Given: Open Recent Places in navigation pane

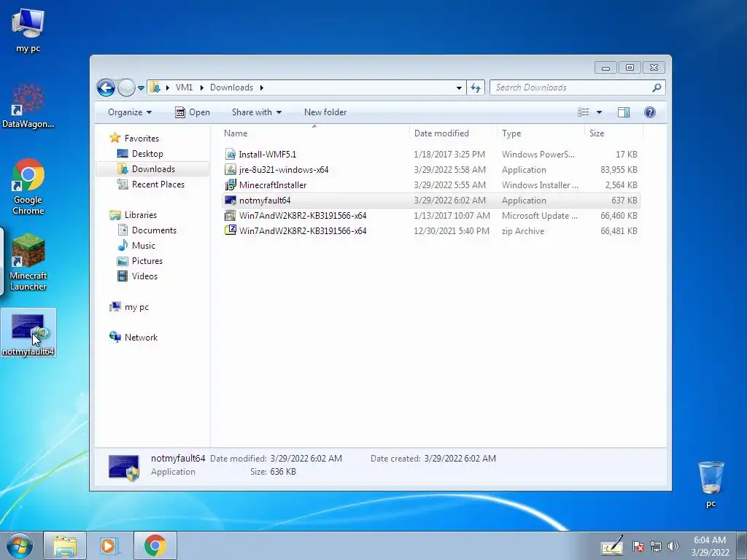Looking at the screenshot, I should 158,184.
